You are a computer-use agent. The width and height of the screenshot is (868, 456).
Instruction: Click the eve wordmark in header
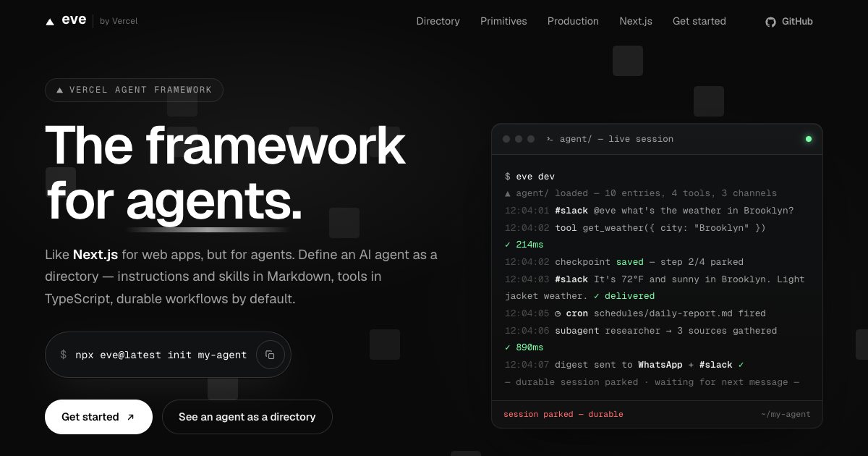click(x=74, y=20)
